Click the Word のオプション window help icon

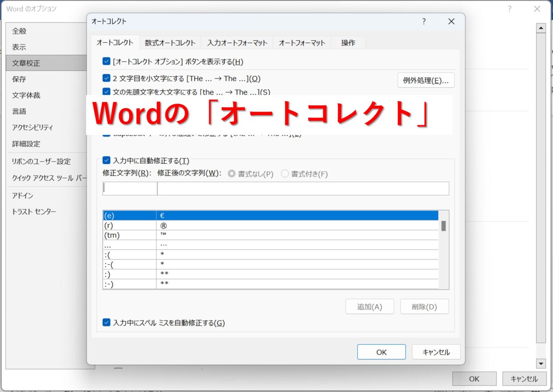tap(510, 9)
